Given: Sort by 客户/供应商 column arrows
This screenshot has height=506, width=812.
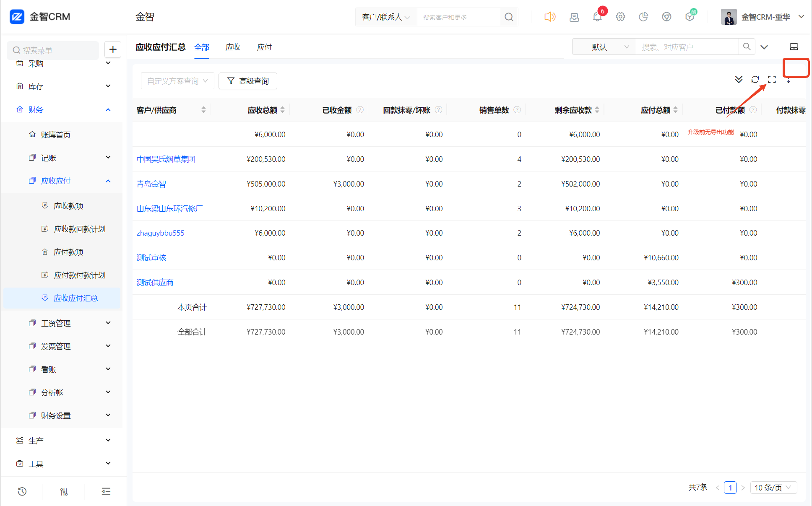Looking at the screenshot, I should (203, 110).
